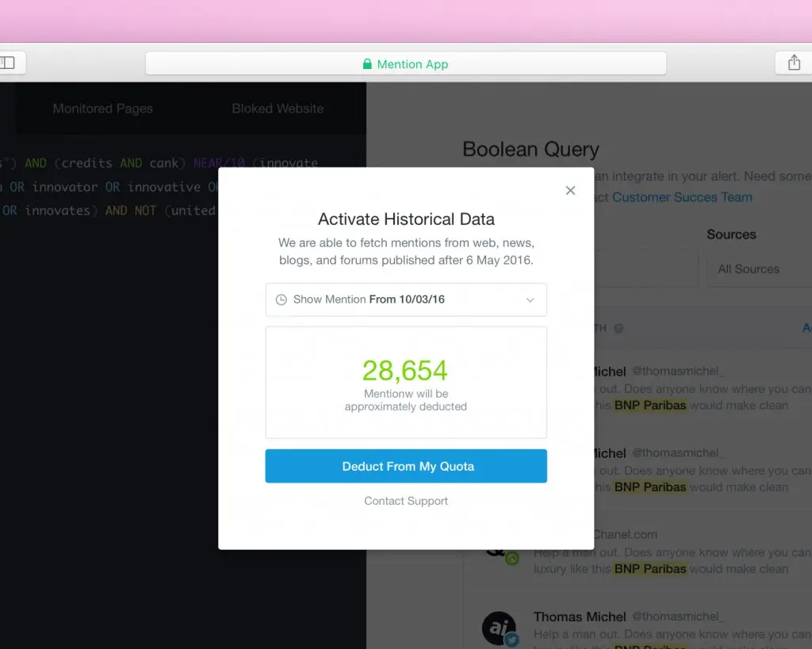Click the green padlock icon in address bar
Viewport: 812px width, 649px height.
[x=367, y=64]
